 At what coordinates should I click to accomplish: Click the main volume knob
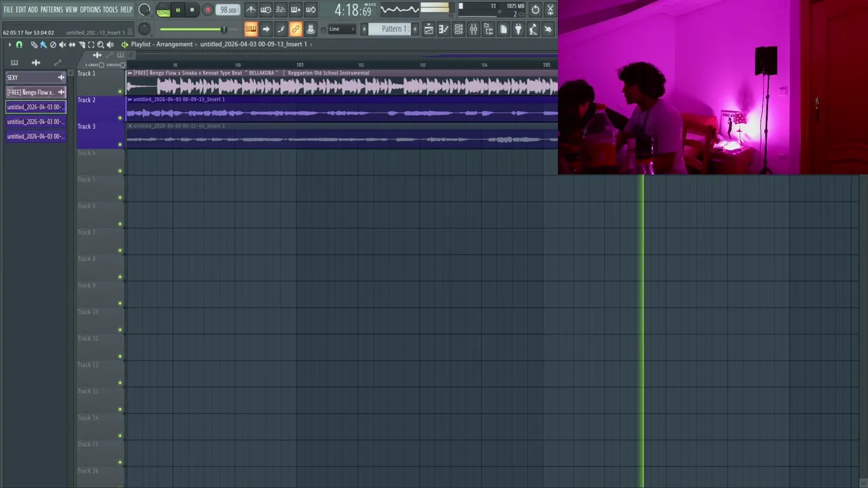point(144,10)
